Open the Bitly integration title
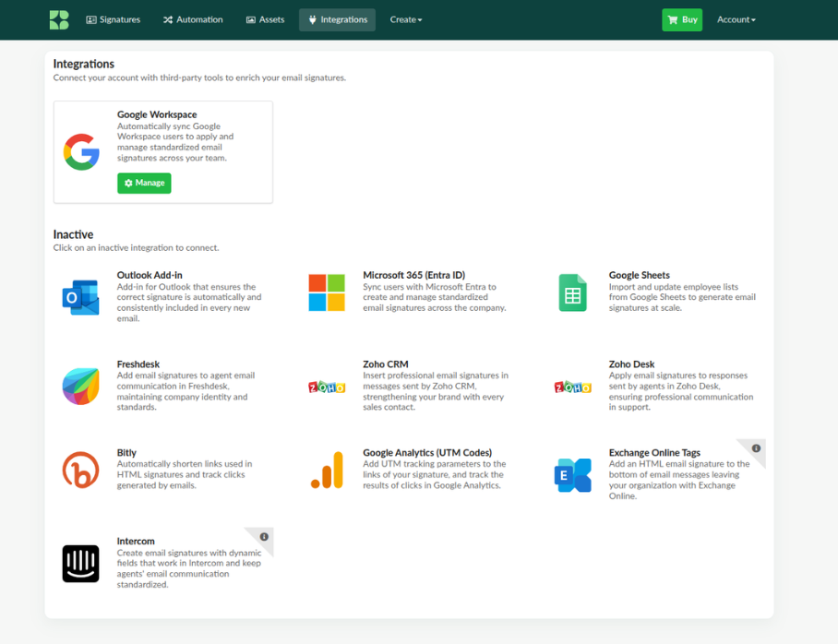 click(126, 453)
